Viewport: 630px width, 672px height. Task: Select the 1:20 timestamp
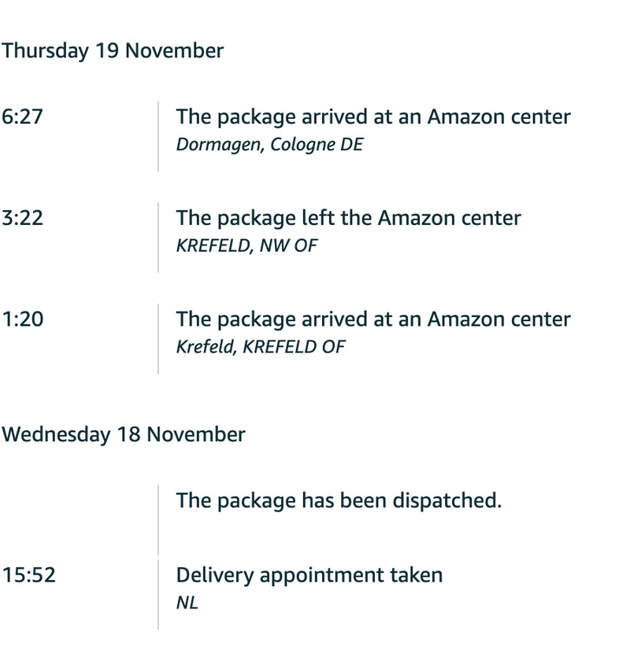(22, 319)
